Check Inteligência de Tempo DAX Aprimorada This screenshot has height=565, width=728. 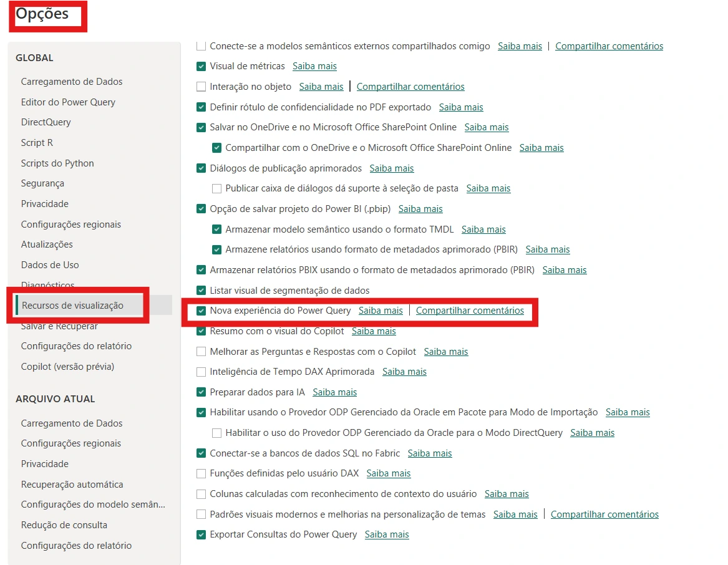201,372
